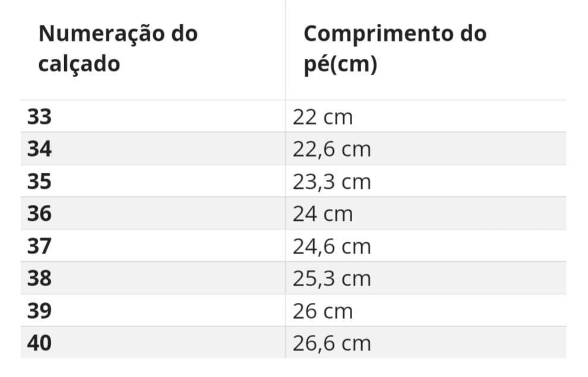Select shoe size 34 cell
Image resolution: width=588 pixels, height=377 pixels.
point(40,149)
